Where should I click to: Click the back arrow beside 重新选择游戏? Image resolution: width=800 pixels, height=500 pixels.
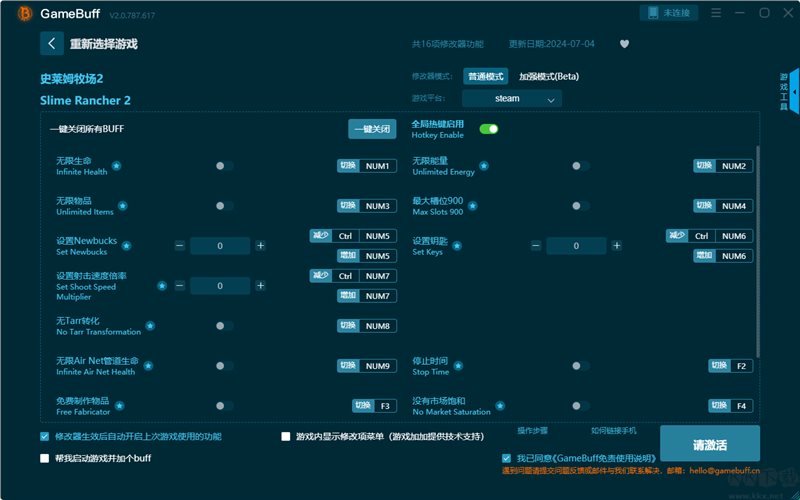52,43
